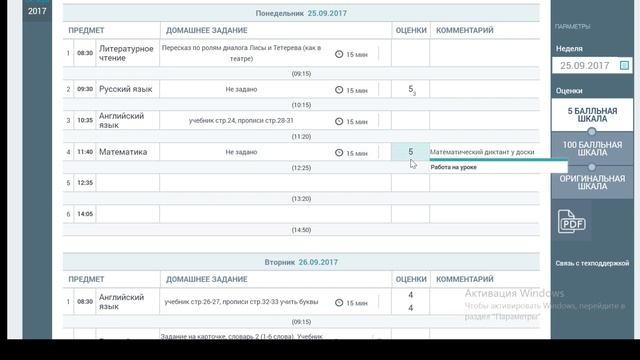The height and width of the screenshot is (360, 640).
Task: Click empty lesson slot time 14:05
Action: 85,214
